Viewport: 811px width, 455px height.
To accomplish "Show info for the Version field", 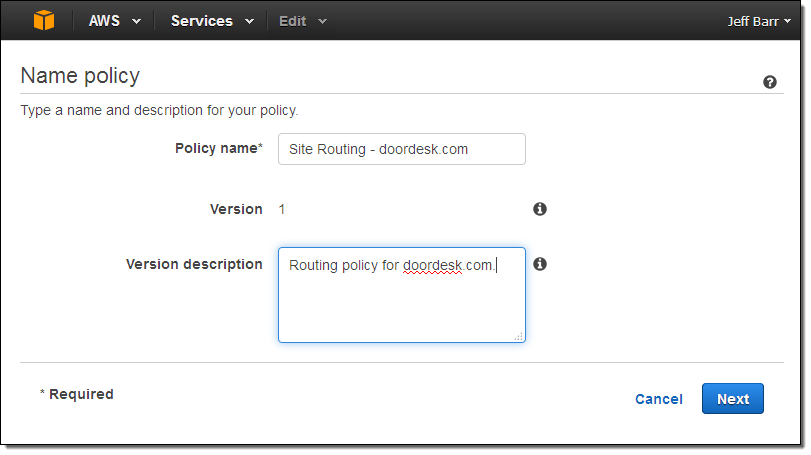I will click(540, 209).
